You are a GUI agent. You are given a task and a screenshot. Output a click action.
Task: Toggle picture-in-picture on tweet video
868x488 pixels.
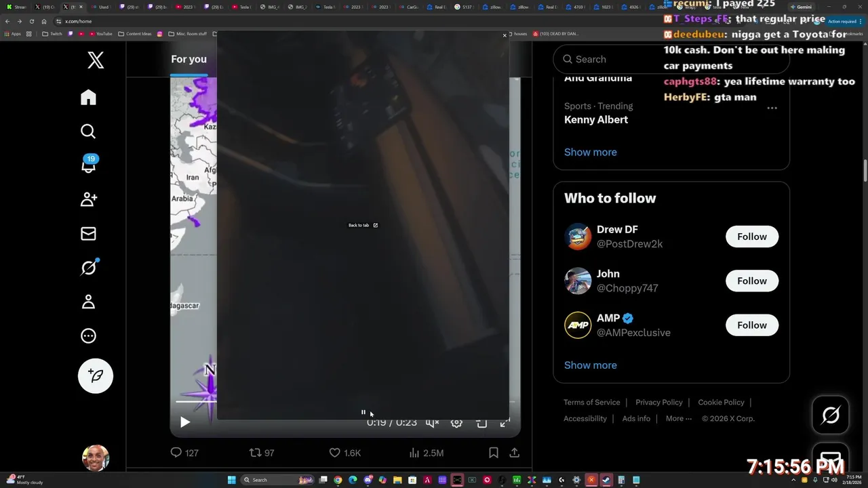(481, 422)
